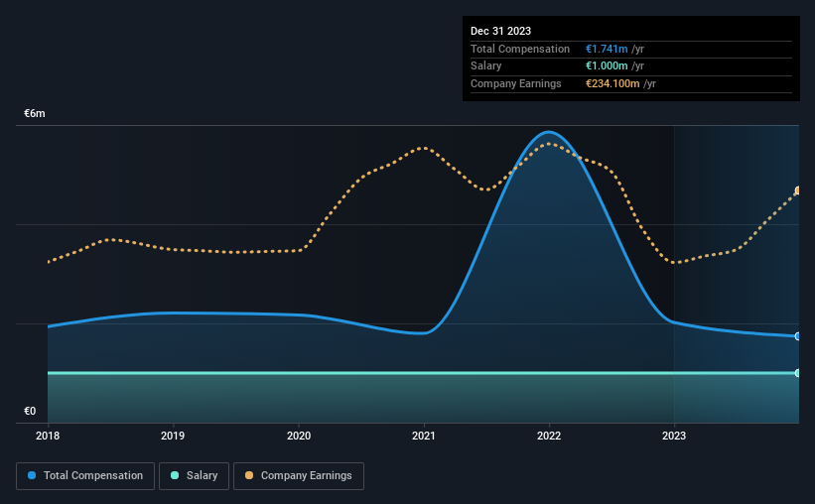Viewport: 815px width, 504px height.
Task: Click the Dec 31 2023 tooltip date
Action: click(500, 31)
